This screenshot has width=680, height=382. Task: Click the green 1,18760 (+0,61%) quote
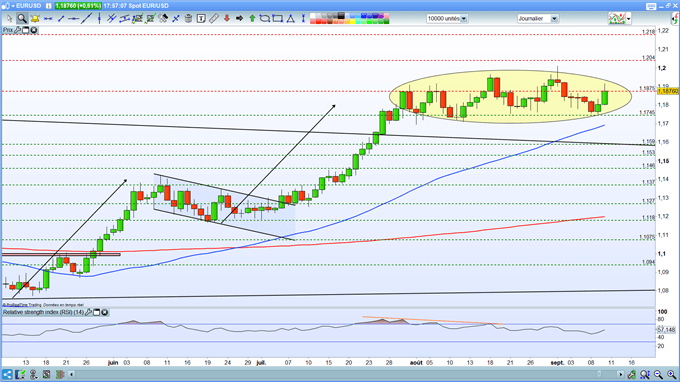78,6
